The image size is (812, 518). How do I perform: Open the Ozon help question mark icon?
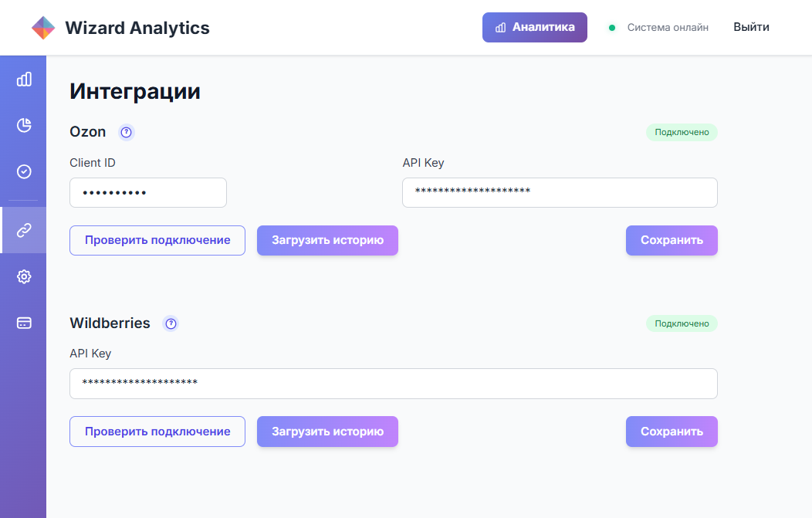[126, 132]
